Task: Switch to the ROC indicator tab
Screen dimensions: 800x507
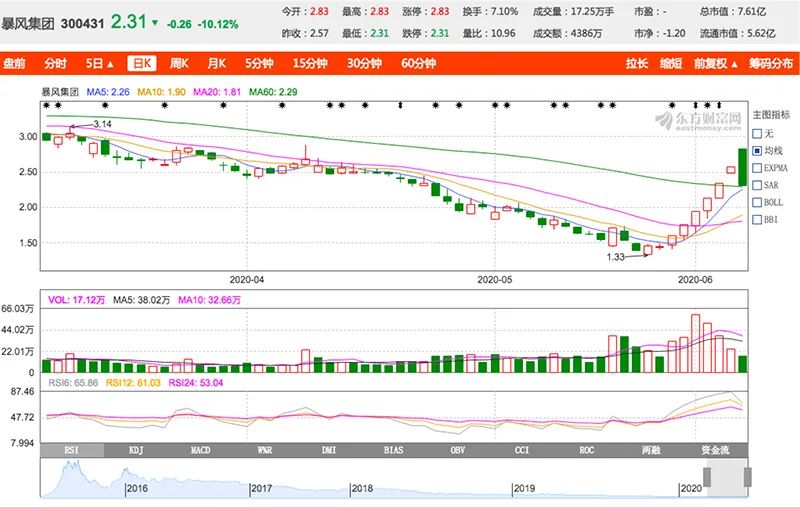Action: coord(587,450)
